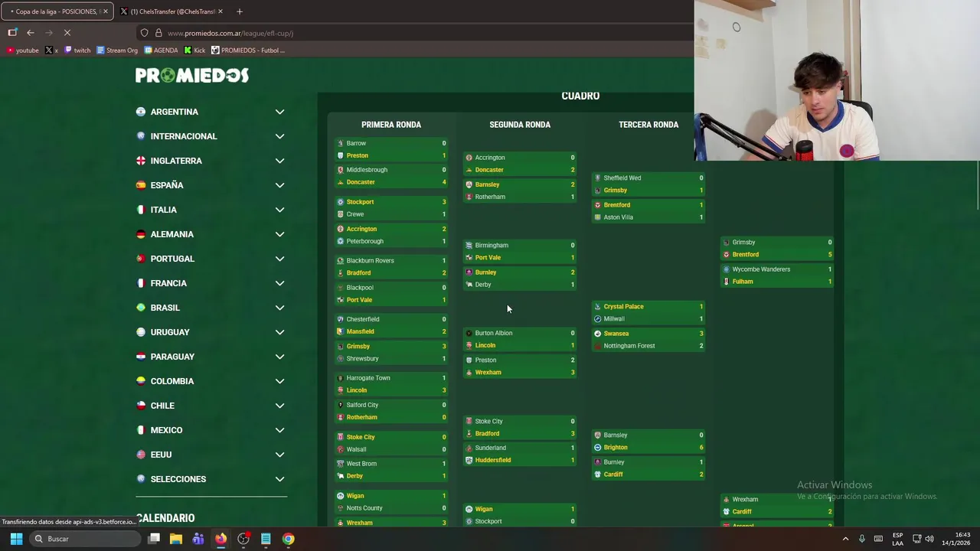Click the browser address bar URL

tap(230, 33)
